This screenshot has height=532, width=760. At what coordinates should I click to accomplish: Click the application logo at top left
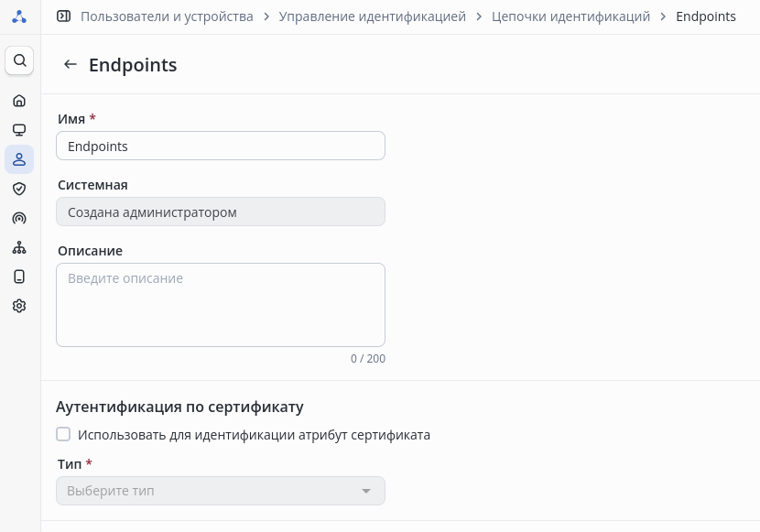point(19,16)
